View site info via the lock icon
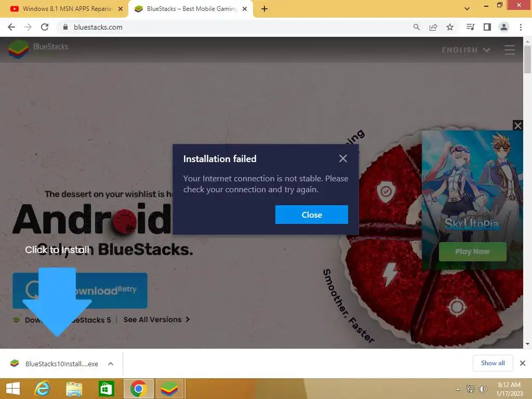Image resolution: width=532 pixels, height=399 pixels. [65, 27]
